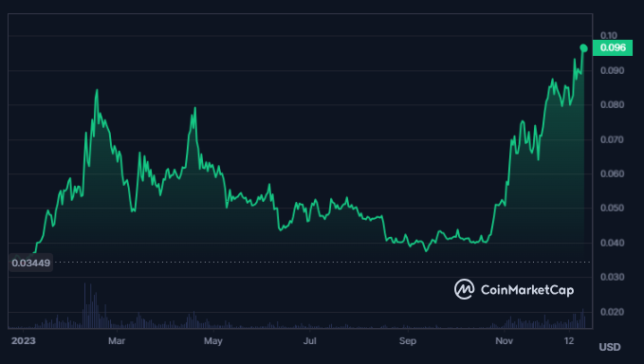Click the green endpoint dot on the price line
The height and width of the screenshot is (364, 644).
(583, 48)
